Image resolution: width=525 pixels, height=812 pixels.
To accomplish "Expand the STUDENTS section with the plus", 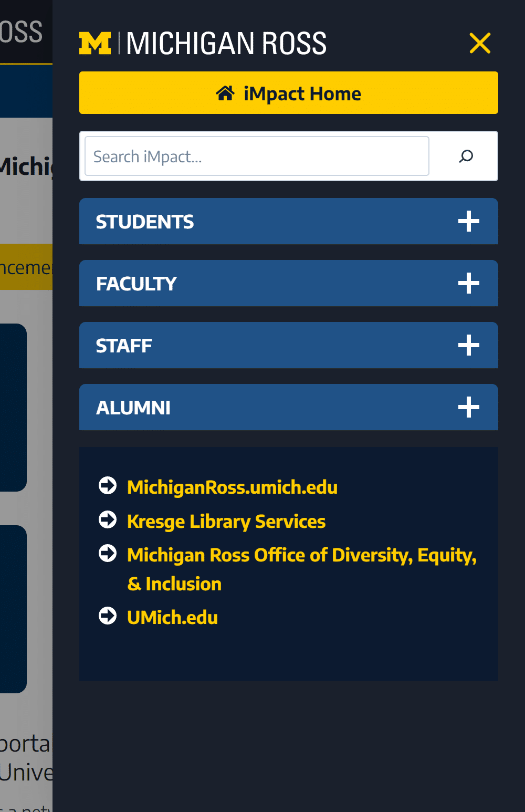I will pyautogui.click(x=469, y=222).
